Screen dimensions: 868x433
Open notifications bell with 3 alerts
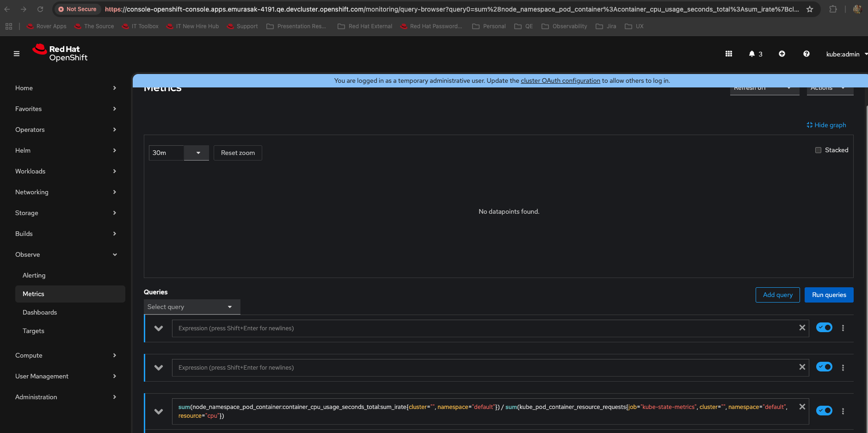tap(756, 54)
